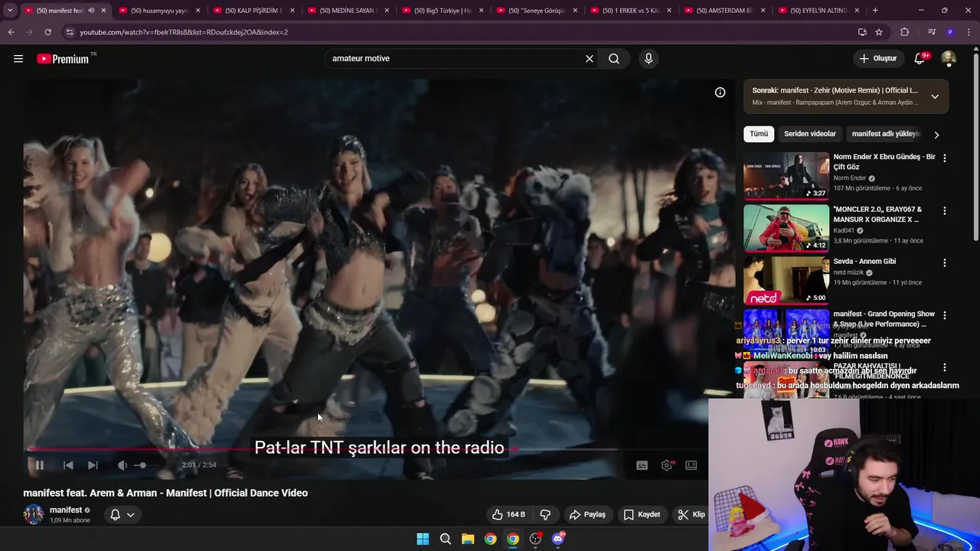Click Oluştur create button

[879, 59]
